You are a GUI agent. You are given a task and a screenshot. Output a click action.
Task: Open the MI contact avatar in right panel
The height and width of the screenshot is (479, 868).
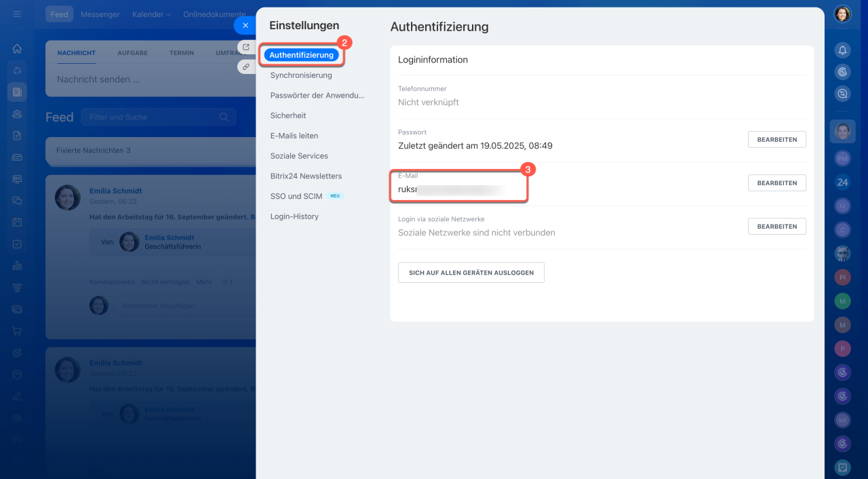click(843, 420)
